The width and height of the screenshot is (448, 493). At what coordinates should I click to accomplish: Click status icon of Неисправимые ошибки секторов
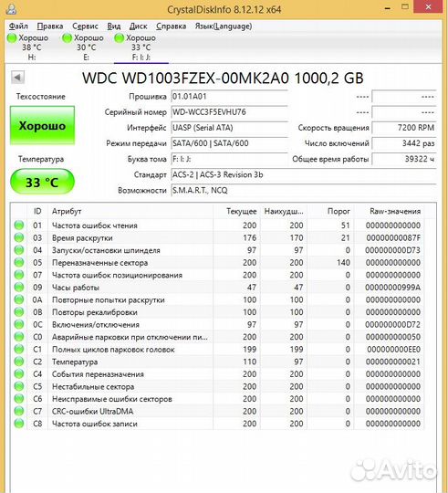click(19, 399)
